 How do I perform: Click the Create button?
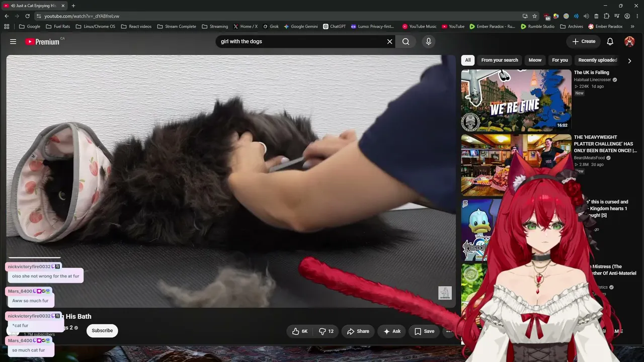pos(584,42)
